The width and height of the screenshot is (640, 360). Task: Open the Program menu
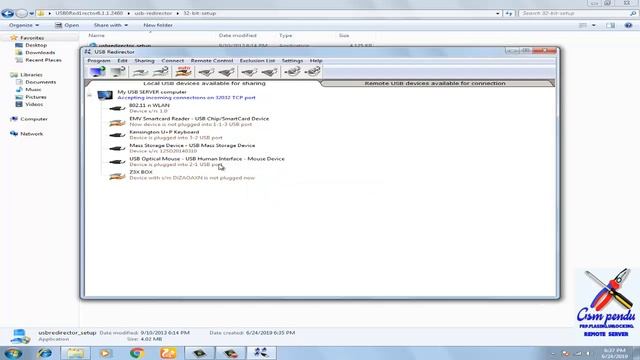click(x=99, y=61)
